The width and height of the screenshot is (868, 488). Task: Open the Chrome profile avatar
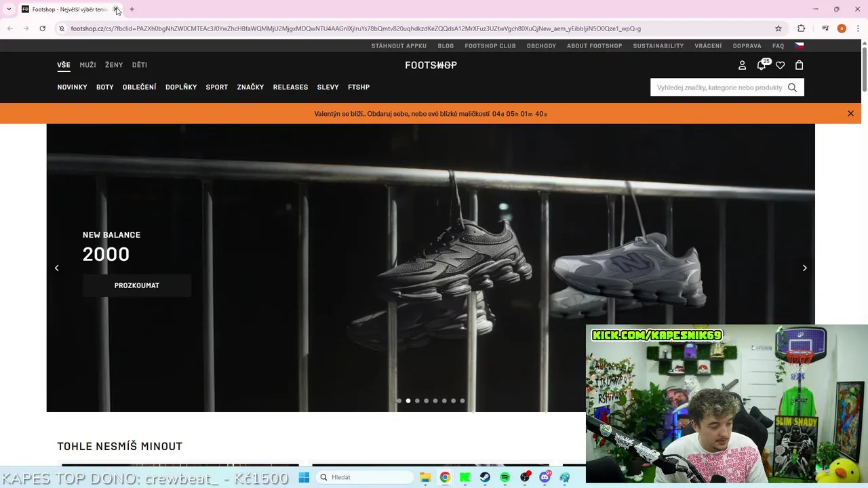pyautogui.click(x=842, y=28)
